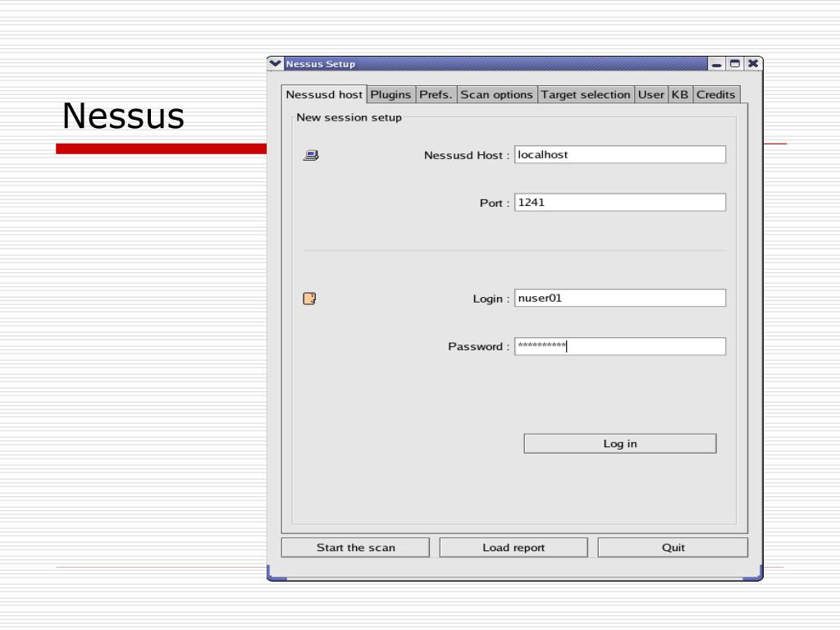Click the Login field with nuser01
Screen dimensions: 840x630
[x=620, y=299]
